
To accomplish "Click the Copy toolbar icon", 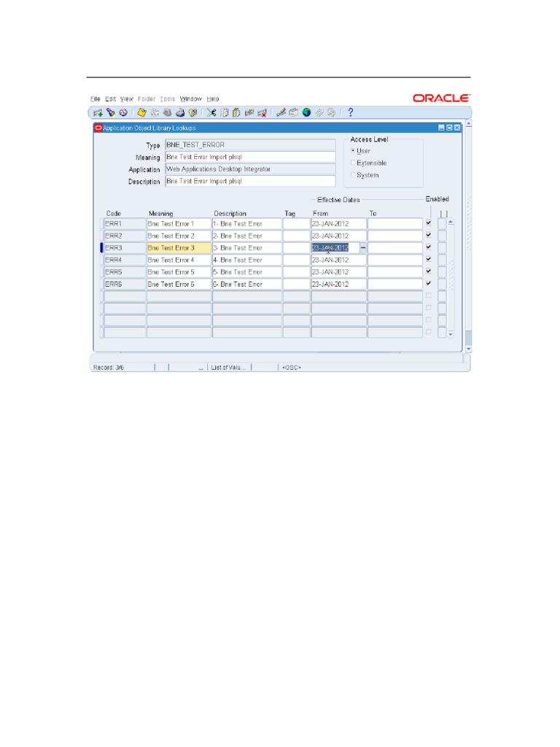I will [224, 113].
